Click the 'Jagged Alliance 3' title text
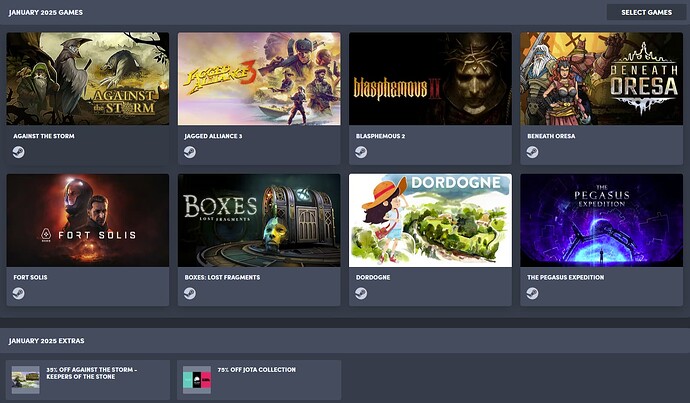Screen dimensions: 690x403 213,136
